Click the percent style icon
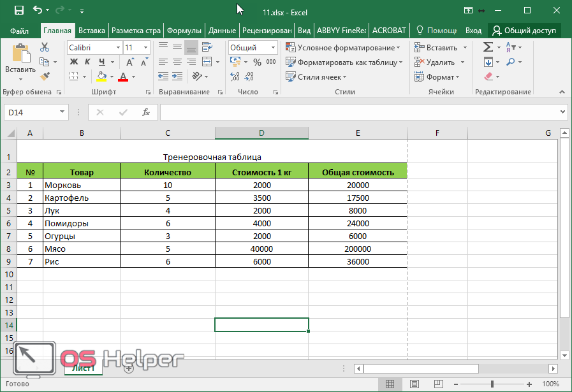This screenshot has width=572, height=392. point(257,62)
